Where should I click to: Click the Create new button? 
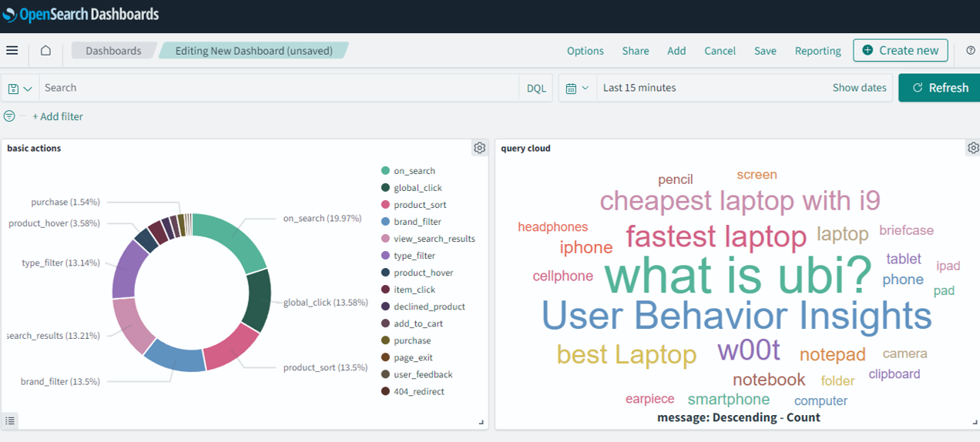pyautogui.click(x=900, y=51)
